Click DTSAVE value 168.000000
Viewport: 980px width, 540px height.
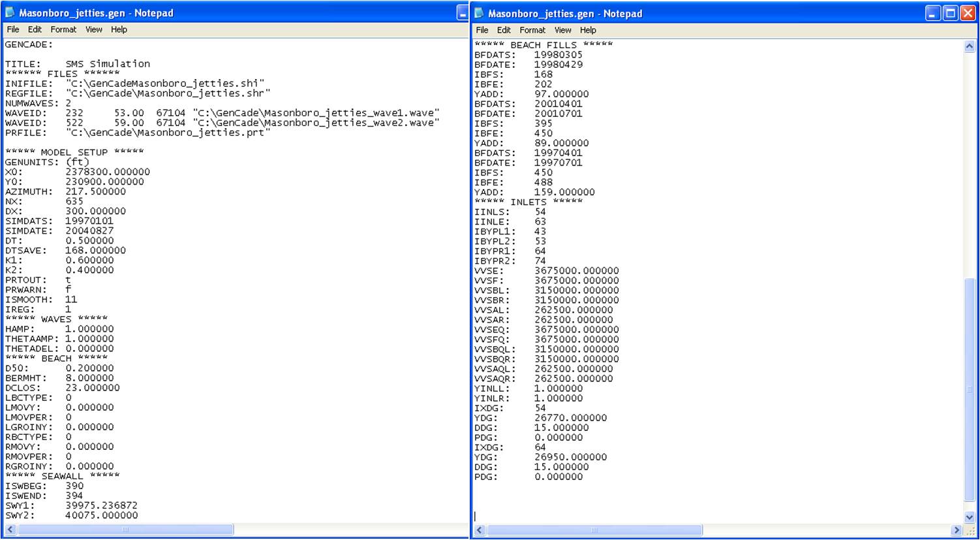95,250
